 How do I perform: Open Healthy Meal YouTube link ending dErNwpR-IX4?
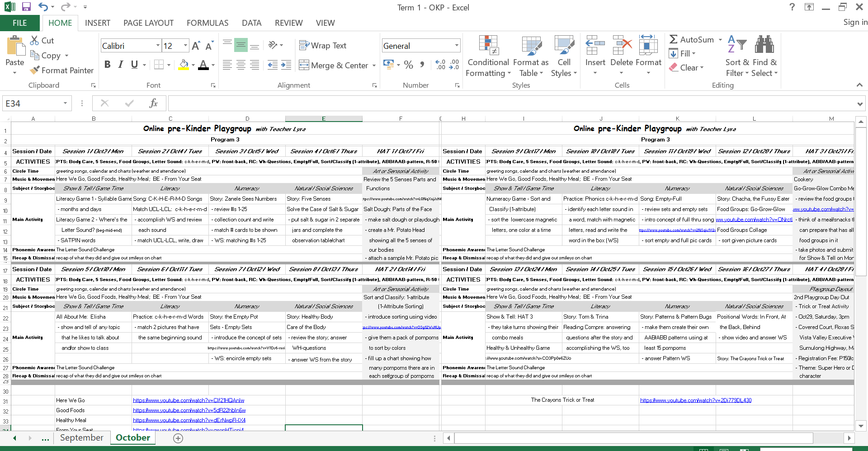tap(189, 420)
